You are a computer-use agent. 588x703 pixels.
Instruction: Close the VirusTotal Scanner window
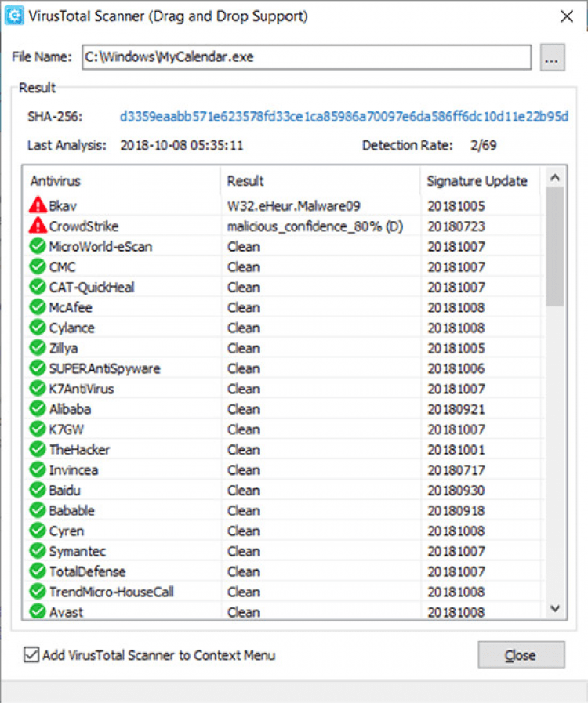click(x=567, y=16)
